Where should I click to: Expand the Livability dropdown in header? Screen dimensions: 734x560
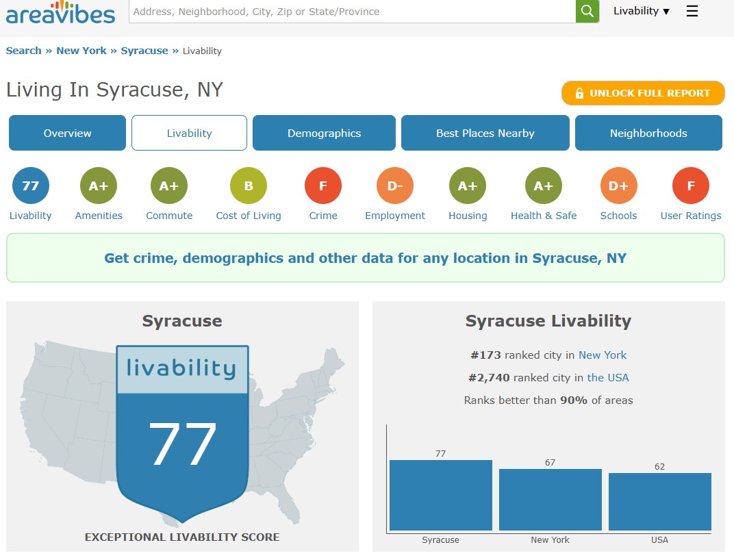(x=641, y=11)
